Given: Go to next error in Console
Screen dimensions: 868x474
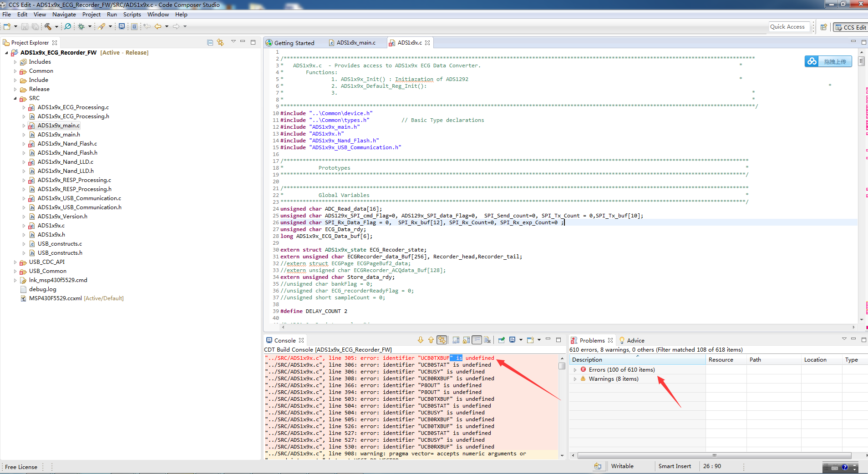Looking at the screenshot, I should (421, 340).
